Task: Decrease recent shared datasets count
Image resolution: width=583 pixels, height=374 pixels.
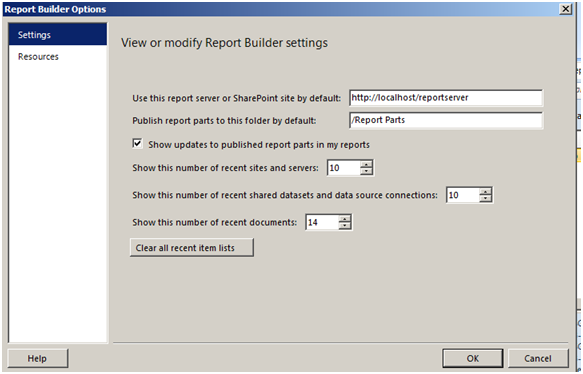Action: coord(486,199)
